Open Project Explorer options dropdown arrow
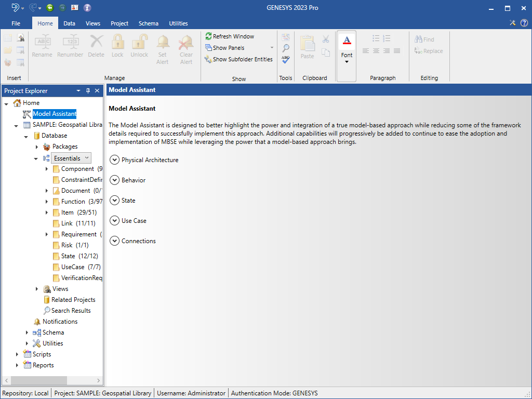This screenshot has height=399, width=532. [78, 90]
